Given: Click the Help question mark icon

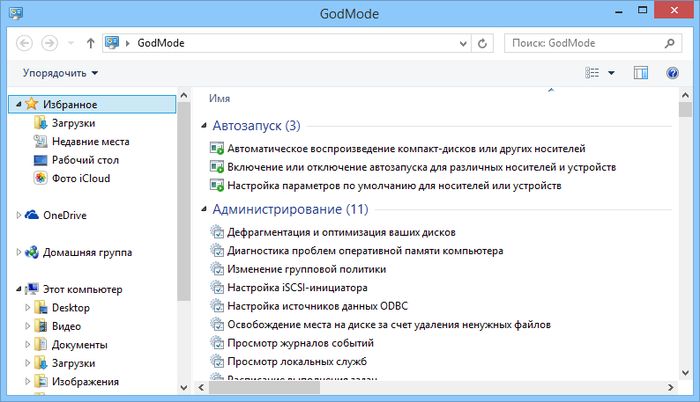Looking at the screenshot, I should point(674,73).
